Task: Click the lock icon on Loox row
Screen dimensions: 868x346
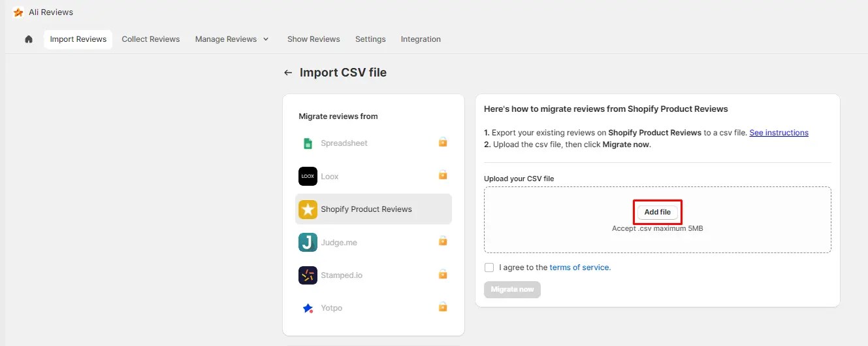Action: point(443,175)
